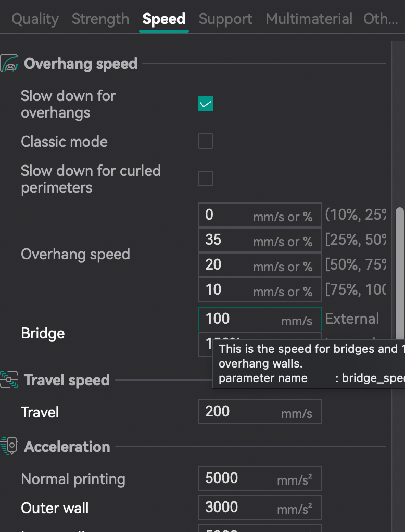
Task: Enable Slow down for curled perimeters
Action: click(x=206, y=179)
